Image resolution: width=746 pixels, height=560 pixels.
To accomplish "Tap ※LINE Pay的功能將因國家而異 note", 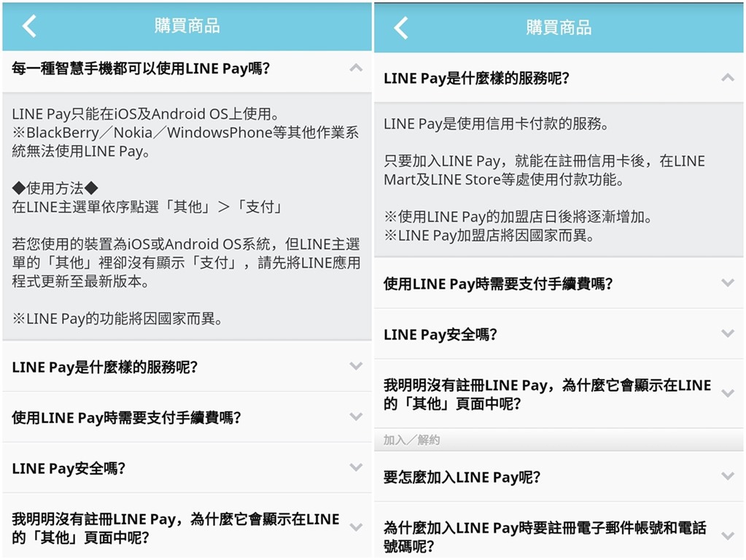I will click(117, 319).
